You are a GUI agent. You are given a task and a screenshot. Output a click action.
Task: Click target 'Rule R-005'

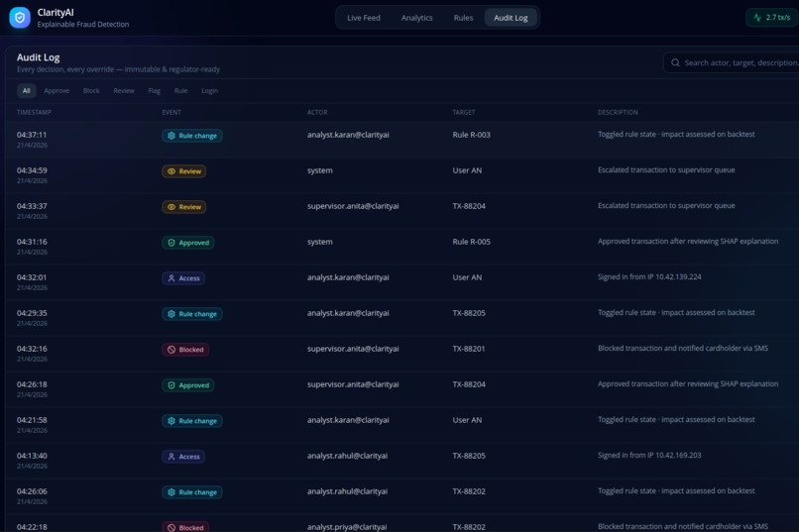(471, 242)
